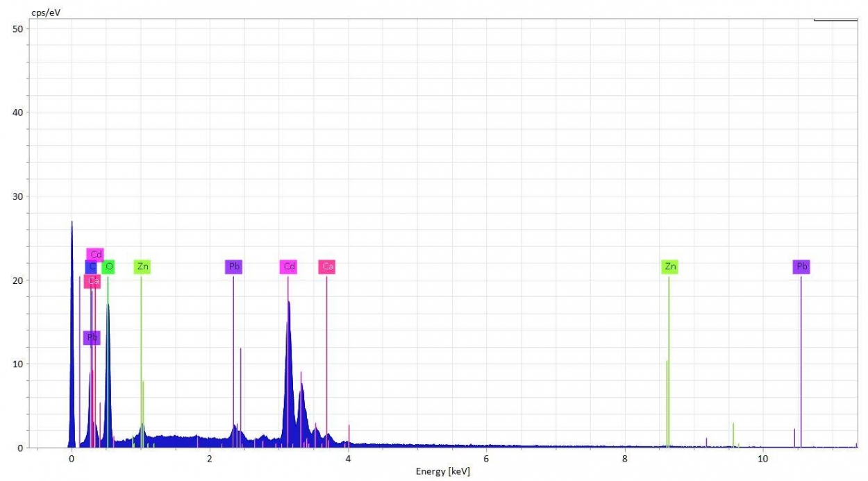Image resolution: width=868 pixels, height=481 pixels.
Task: Click the small empty box at top-right
Action: [x=835, y=19]
